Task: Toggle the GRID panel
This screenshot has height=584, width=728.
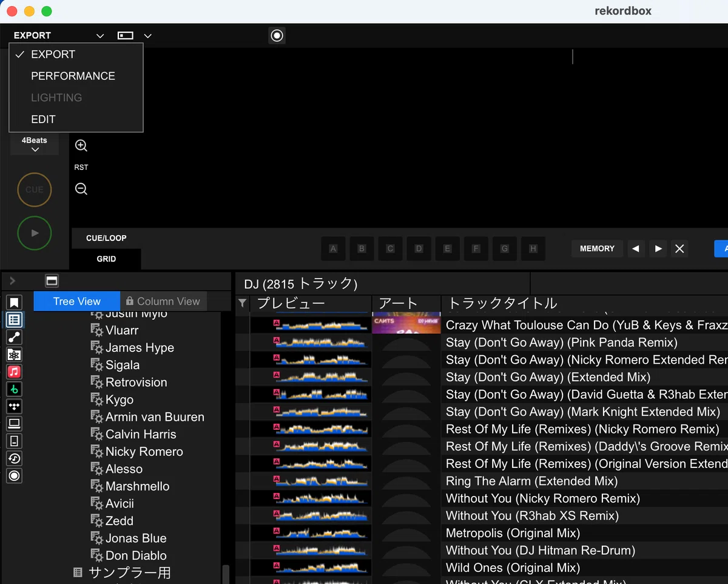Action: (x=106, y=259)
